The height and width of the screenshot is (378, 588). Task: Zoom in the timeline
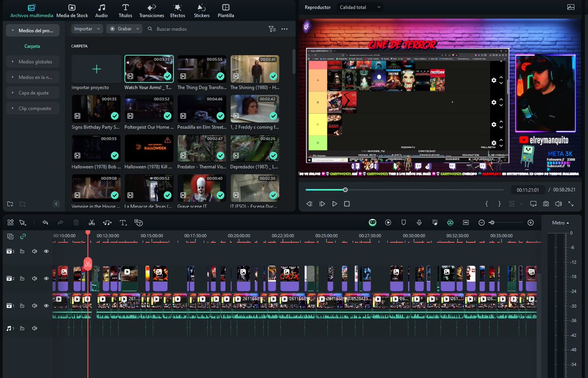click(x=531, y=223)
